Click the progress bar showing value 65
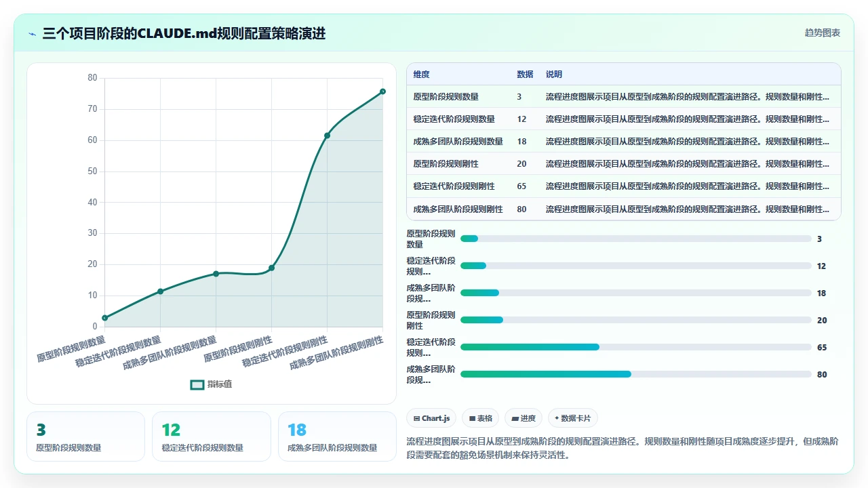This screenshot has height=488, width=868. [635, 347]
